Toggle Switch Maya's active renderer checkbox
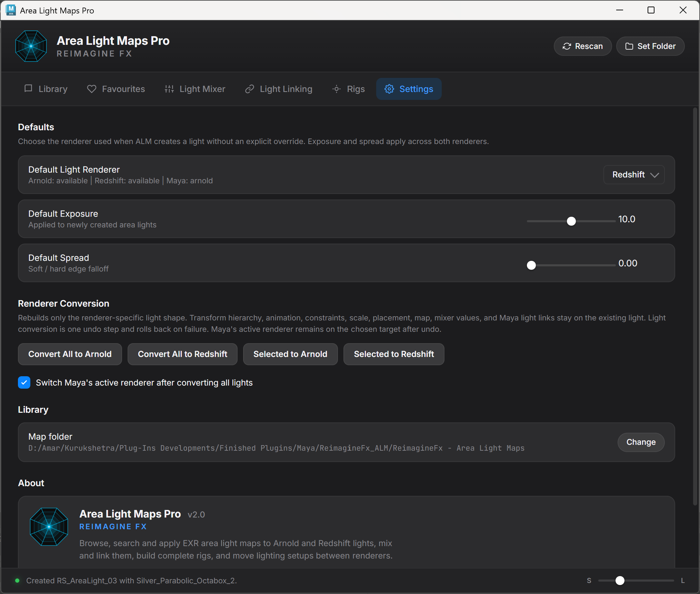Screen dimensions: 700x594 (24, 382)
